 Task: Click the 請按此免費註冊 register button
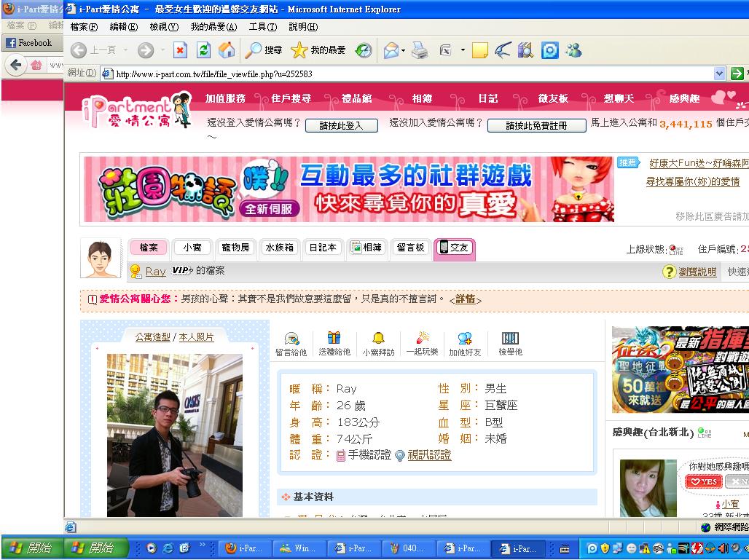537,125
